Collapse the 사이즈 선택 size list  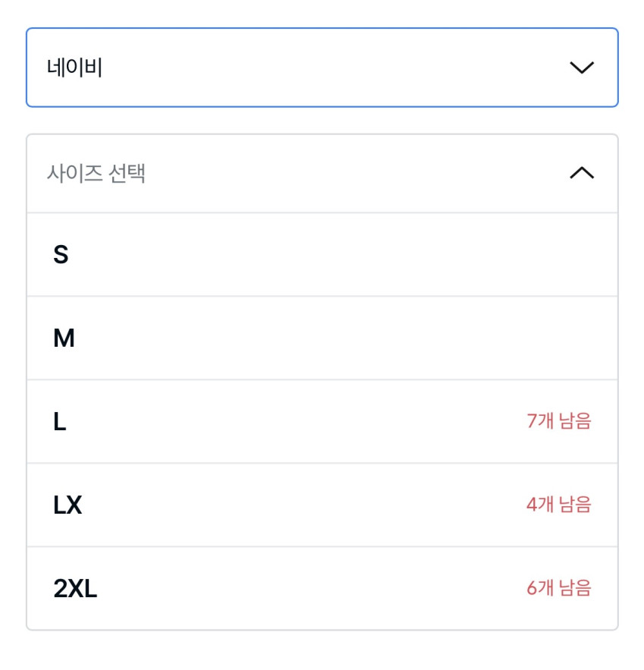coord(322,174)
